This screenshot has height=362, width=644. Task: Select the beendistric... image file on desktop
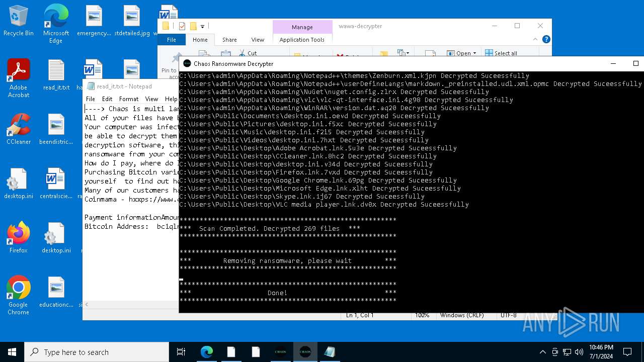(56, 129)
